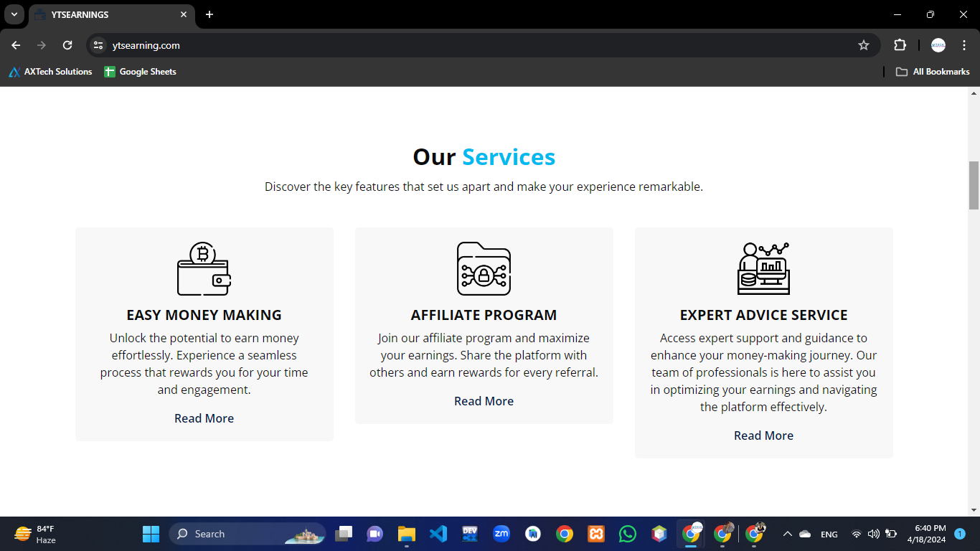View site information icon in address bar

(98, 45)
